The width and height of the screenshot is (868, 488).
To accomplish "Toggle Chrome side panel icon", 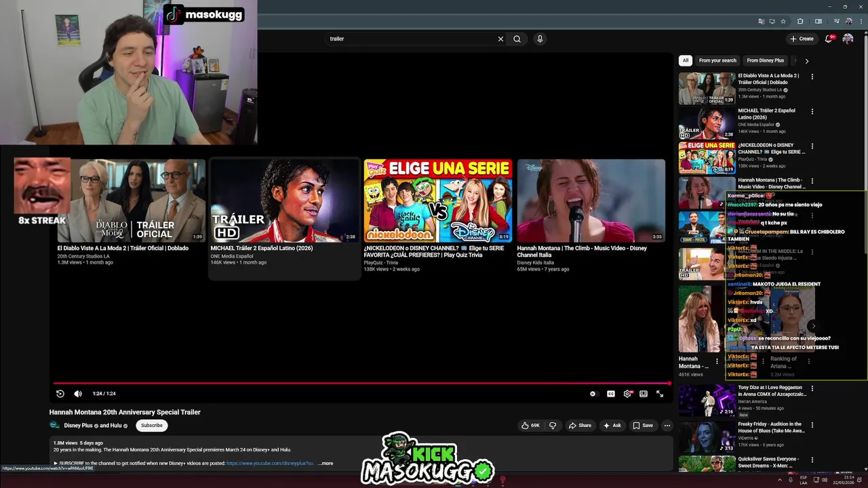I will [x=818, y=21].
